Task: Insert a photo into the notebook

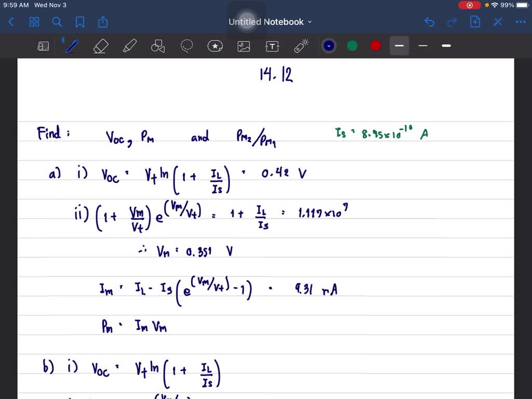Action: (x=244, y=46)
